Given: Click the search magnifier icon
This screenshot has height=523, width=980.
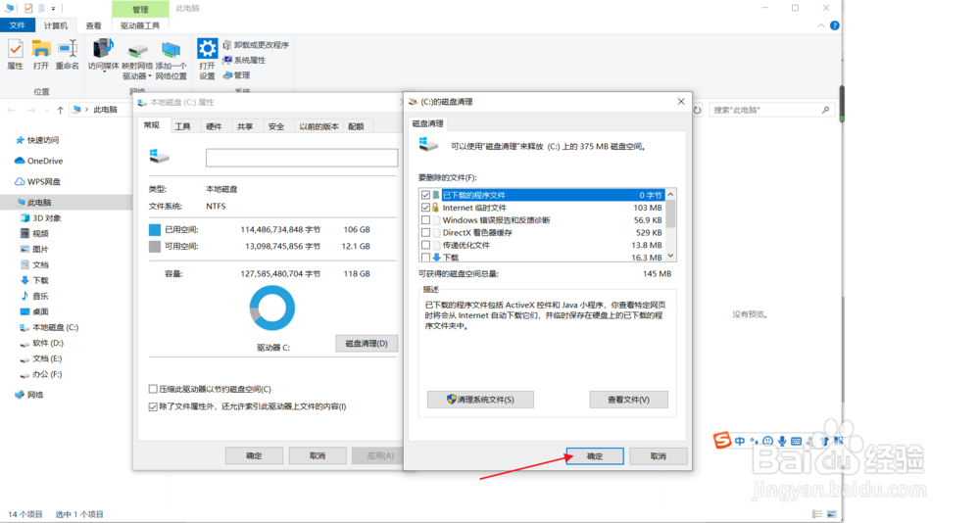Looking at the screenshot, I should (x=825, y=110).
